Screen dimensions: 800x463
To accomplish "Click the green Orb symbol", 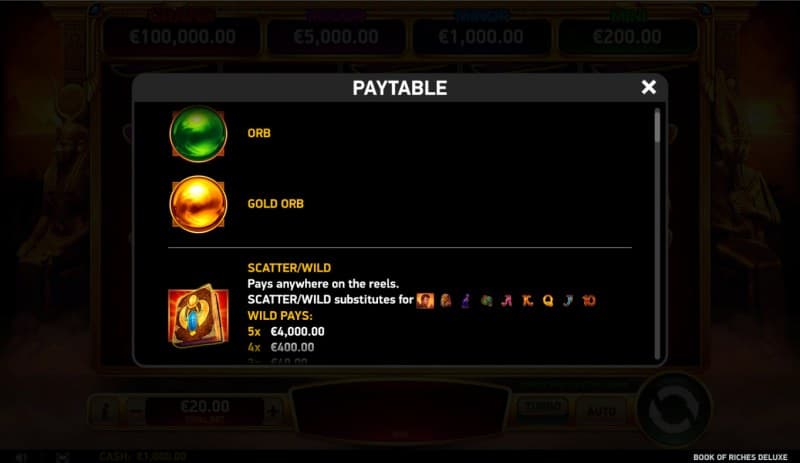I will coord(198,134).
